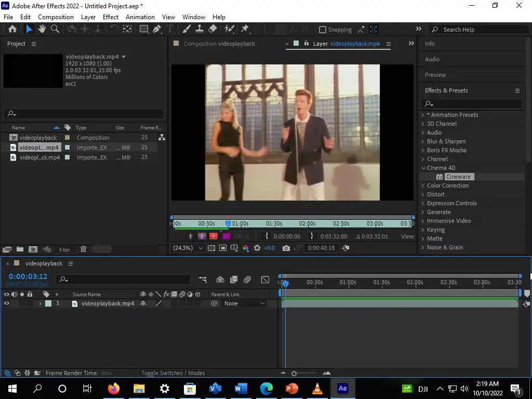The height and width of the screenshot is (399, 532).
Task: Select the region selection tool beside rotation
Action: tap(127, 29)
